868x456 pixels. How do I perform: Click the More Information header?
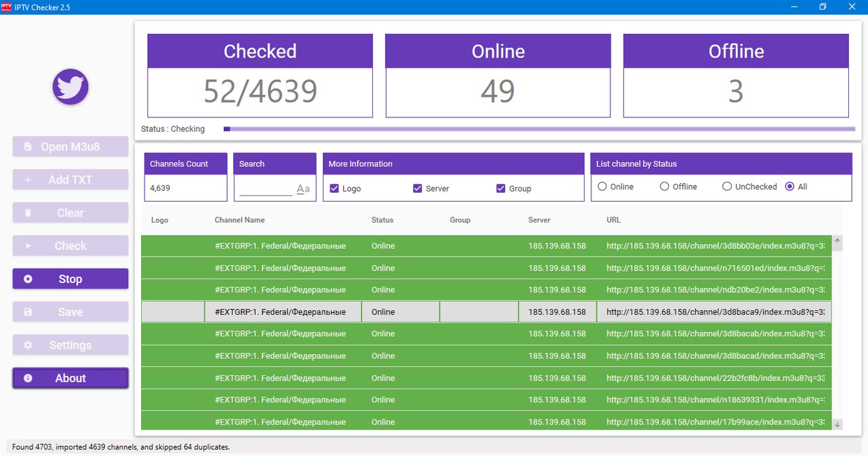coord(454,164)
